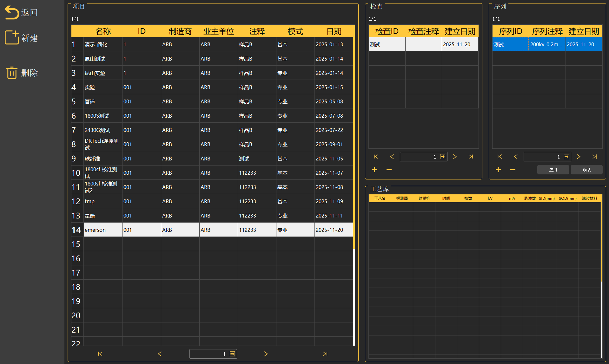Viewport: 609px width, 364px height.
Task: Go to previous page in 序列 panel
Action: tap(516, 157)
